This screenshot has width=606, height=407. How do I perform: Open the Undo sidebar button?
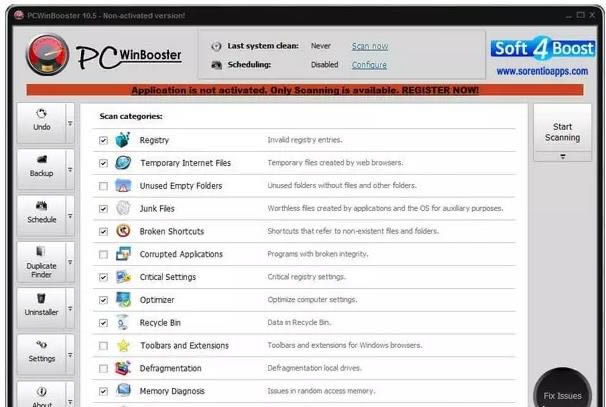[x=41, y=123]
